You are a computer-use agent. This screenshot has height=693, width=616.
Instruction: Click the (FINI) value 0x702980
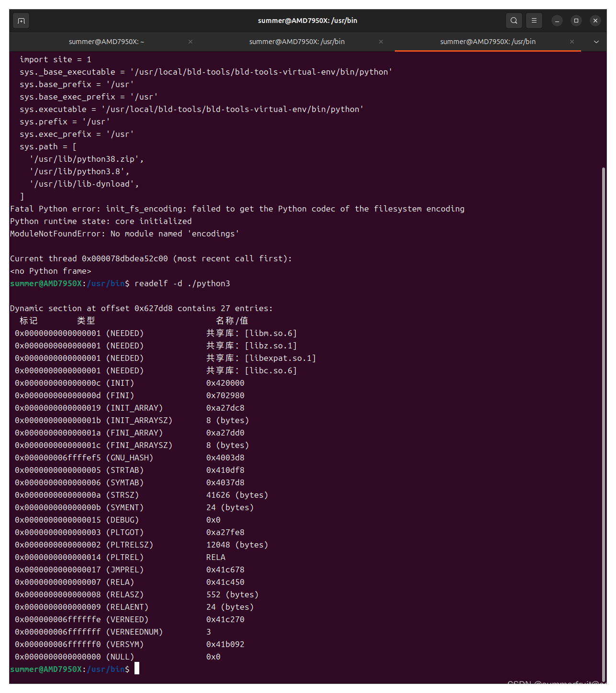(x=225, y=395)
